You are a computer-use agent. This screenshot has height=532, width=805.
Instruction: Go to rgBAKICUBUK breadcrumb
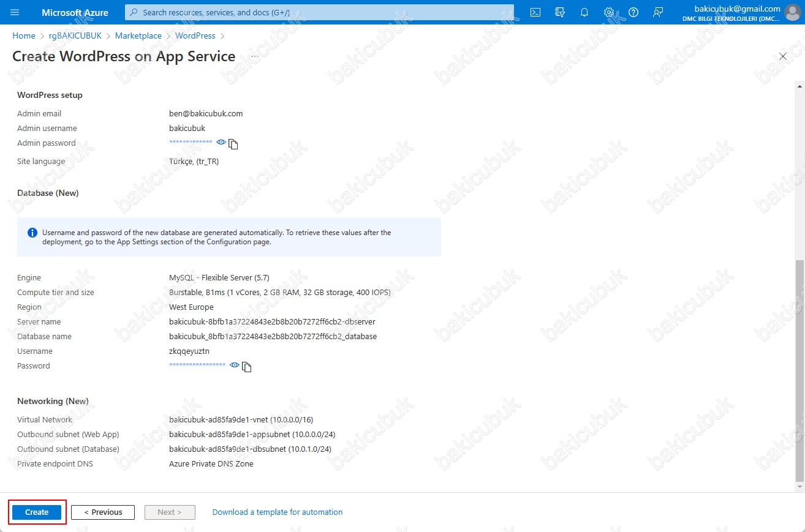point(75,36)
